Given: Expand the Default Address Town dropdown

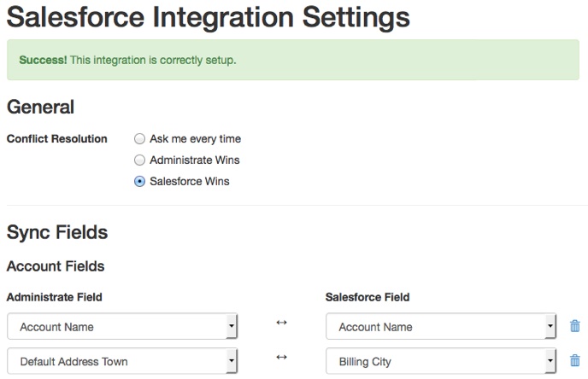Looking at the screenshot, I should tap(122, 361).
